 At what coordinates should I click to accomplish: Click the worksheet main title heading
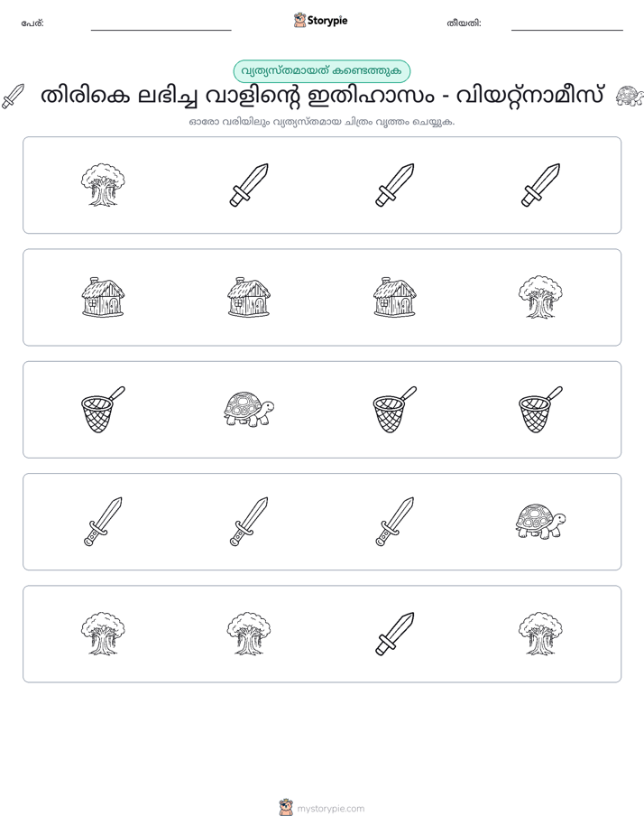(322, 97)
